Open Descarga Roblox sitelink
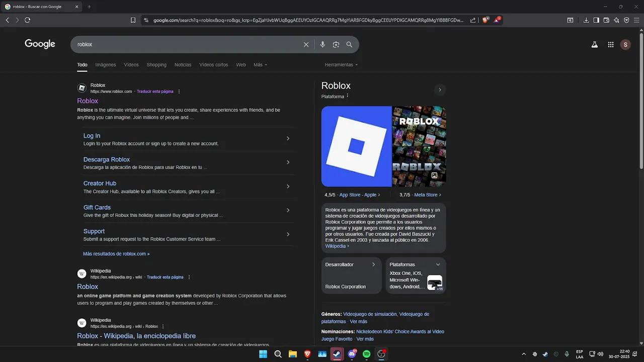 (107, 159)
